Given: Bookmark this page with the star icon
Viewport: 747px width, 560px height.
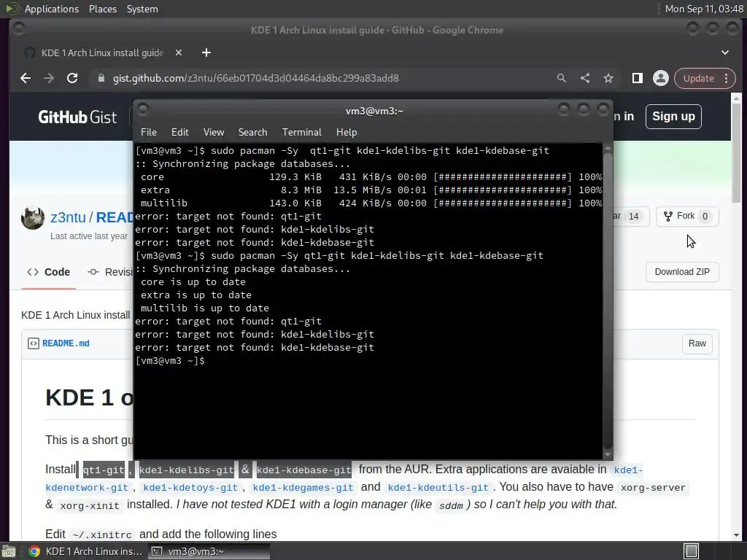Looking at the screenshot, I should [x=608, y=78].
